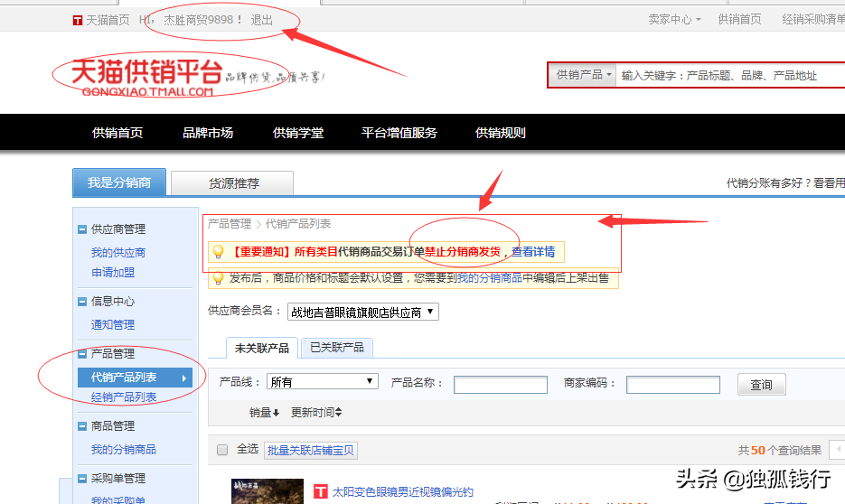This screenshot has width=845, height=504.
Task: Open sunglasses product thumbnail
Action: pyautogui.click(x=268, y=491)
